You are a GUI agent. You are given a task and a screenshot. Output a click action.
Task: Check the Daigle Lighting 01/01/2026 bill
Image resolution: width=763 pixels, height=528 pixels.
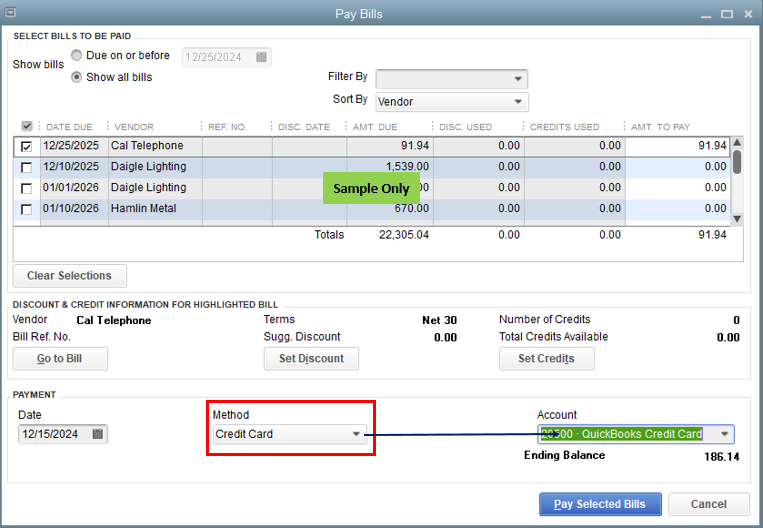pos(27,188)
